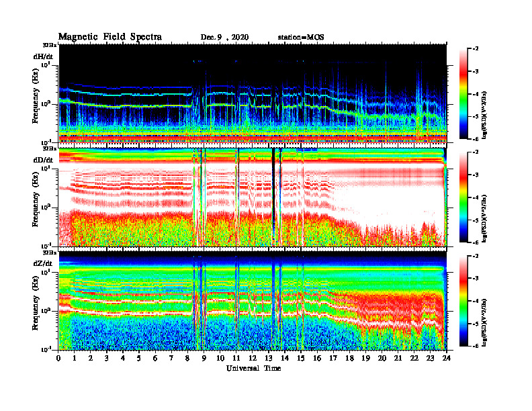Click the 'Magnetic Field Spectra' title
This screenshot has height=411, width=532.
(110, 37)
